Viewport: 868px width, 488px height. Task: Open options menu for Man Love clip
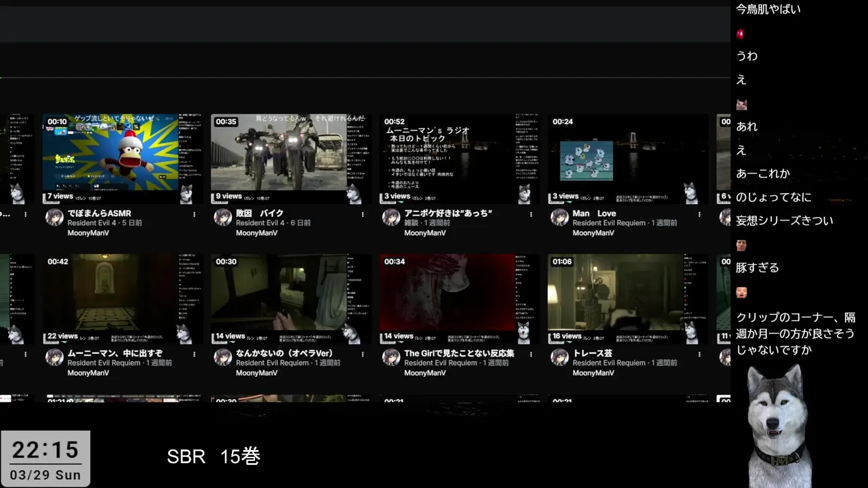[699, 214]
